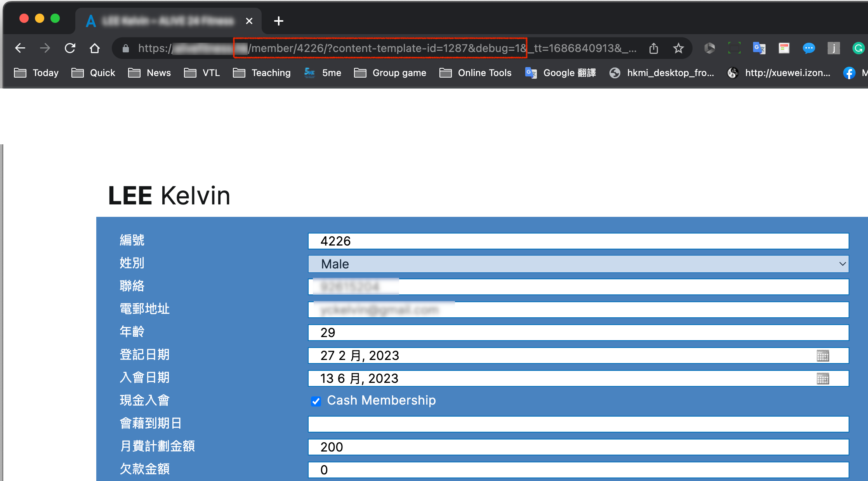Viewport: 868px width, 481px height.
Task: Open the grey 'j' extension icon
Action: (x=833, y=48)
